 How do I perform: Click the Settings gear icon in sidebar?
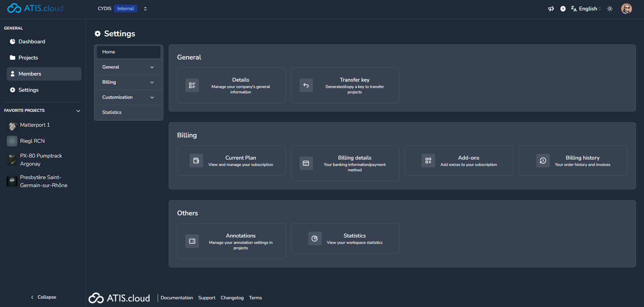tap(13, 90)
